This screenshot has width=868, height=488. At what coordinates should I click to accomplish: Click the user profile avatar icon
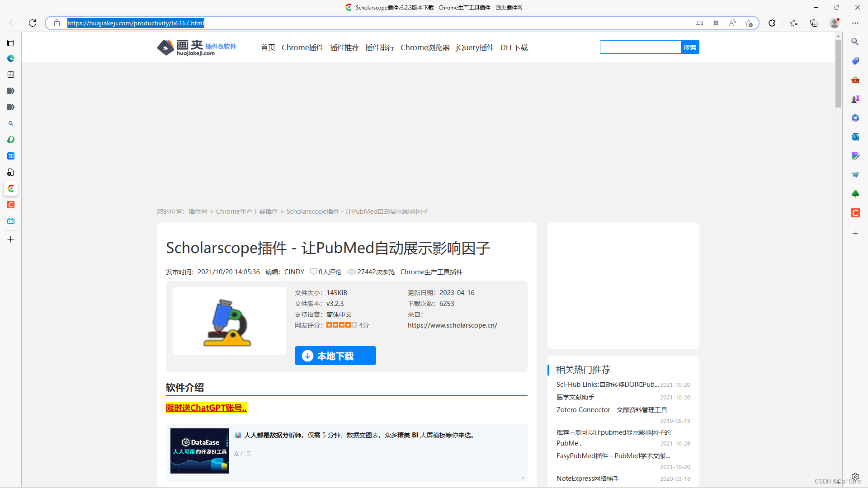pos(835,23)
